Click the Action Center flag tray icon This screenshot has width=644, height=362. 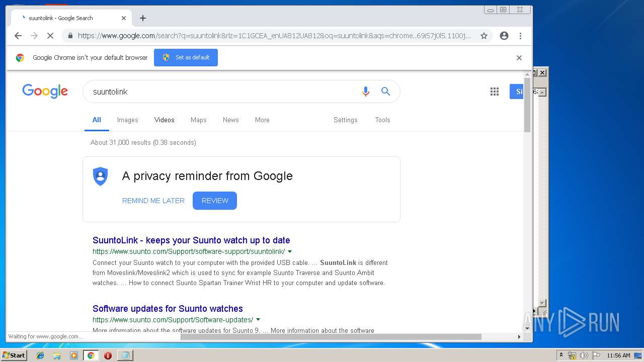pyautogui.click(x=596, y=355)
